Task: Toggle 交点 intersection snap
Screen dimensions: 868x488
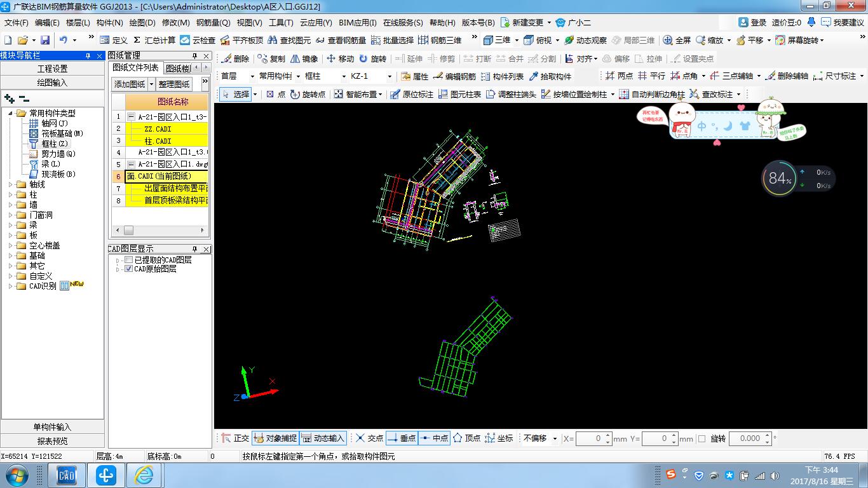Action: pos(369,438)
